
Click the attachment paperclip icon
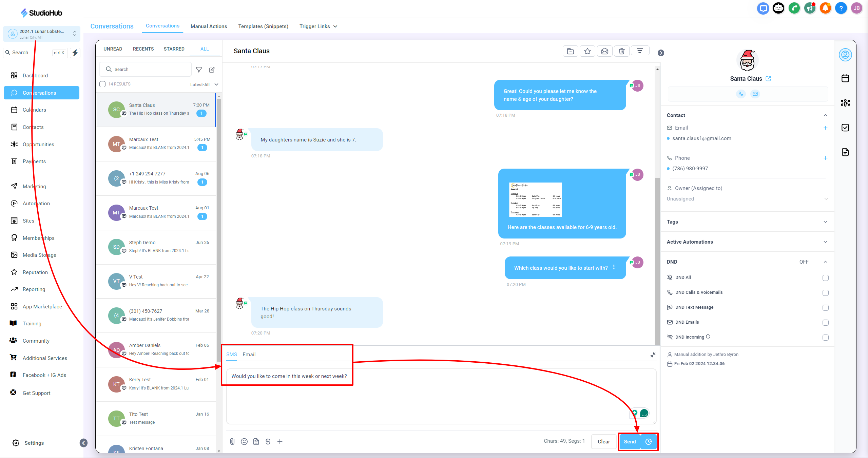coord(232,441)
